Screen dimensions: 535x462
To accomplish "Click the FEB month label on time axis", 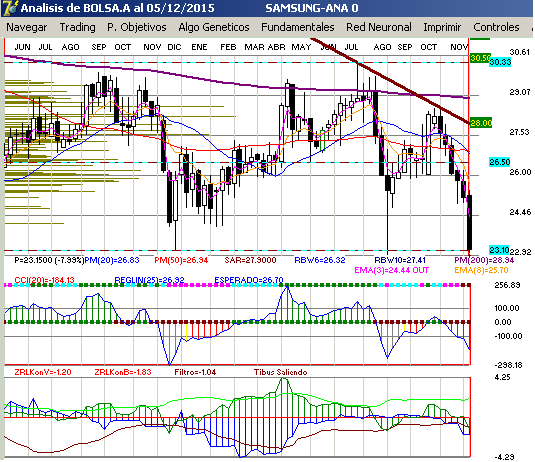I will pos(228,47).
